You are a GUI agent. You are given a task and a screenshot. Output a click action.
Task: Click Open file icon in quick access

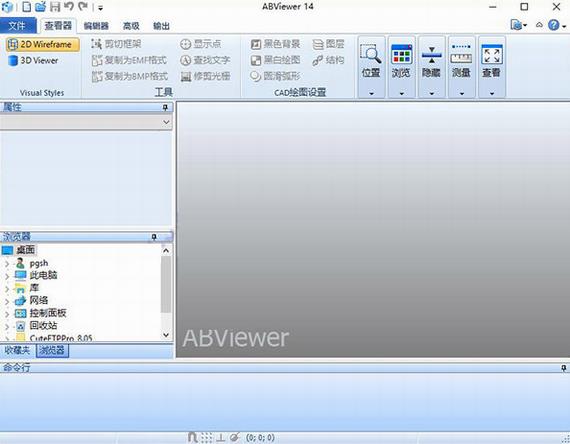(x=40, y=7)
